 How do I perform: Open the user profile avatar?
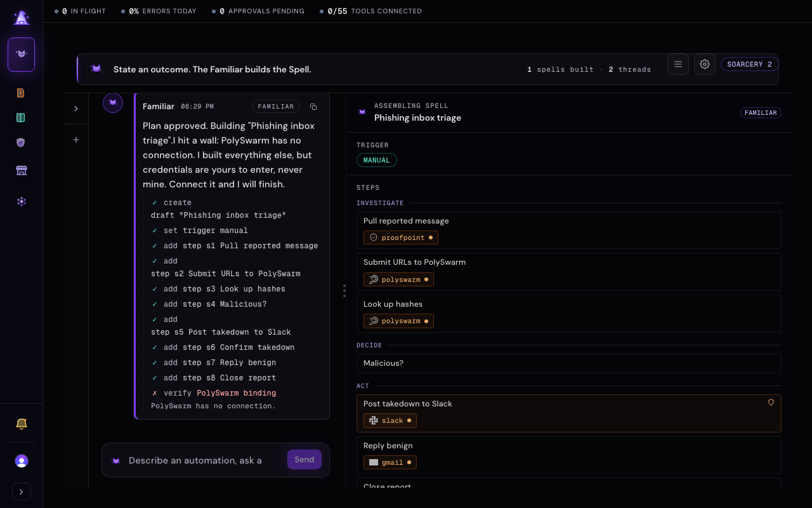21,461
